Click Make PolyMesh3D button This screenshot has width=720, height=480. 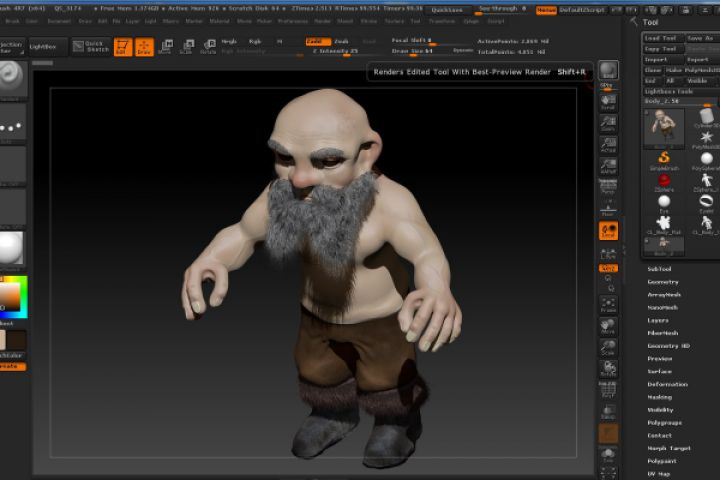(692, 70)
